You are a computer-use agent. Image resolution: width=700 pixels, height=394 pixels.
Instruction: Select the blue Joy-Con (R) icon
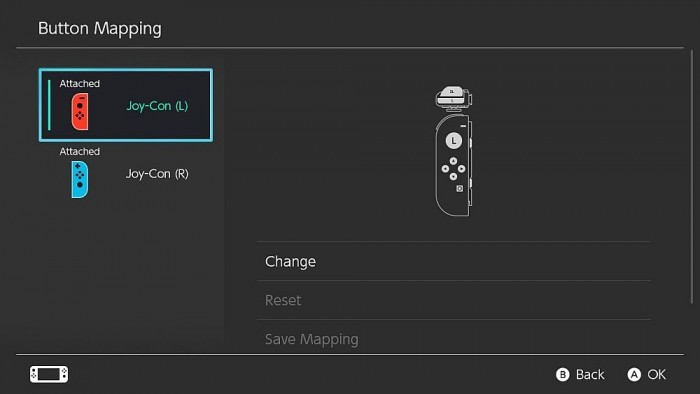[x=80, y=179]
